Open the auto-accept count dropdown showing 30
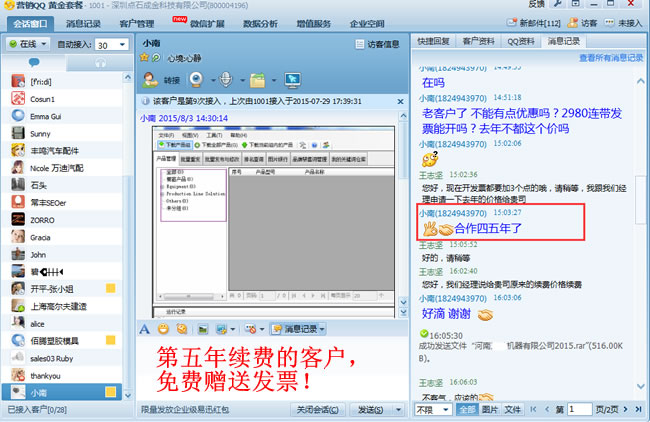 (122, 44)
